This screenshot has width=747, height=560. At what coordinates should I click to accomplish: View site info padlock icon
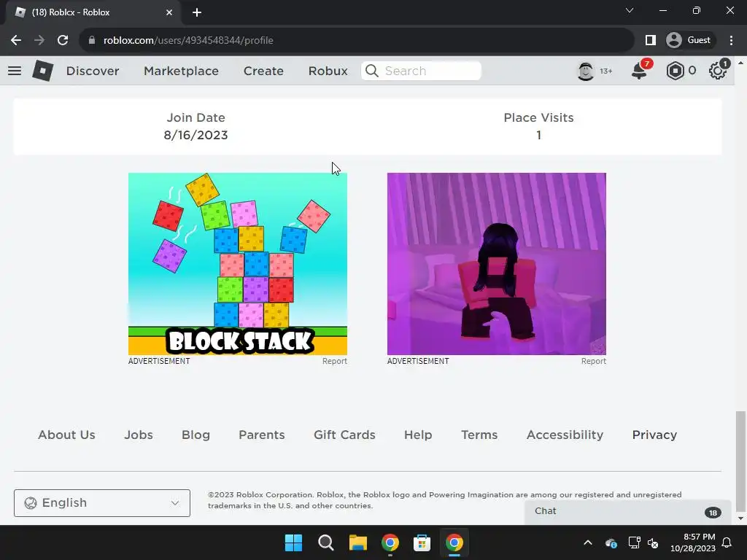(92, 40)
